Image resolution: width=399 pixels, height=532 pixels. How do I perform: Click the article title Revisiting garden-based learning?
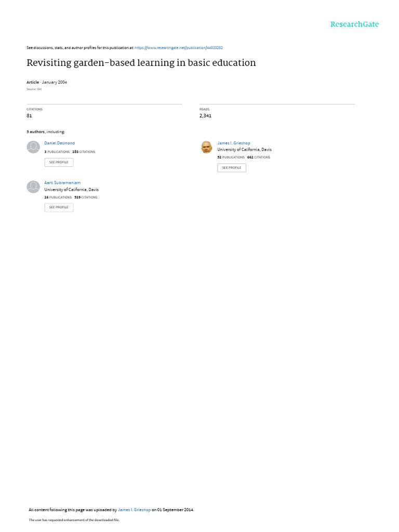(141, 63)
